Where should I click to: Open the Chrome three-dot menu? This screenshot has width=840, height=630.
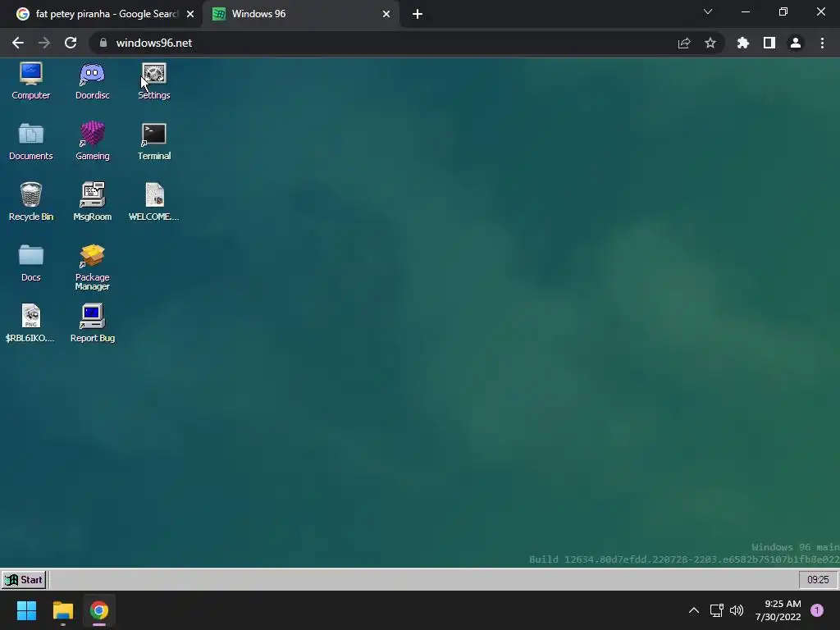[822, 43]
